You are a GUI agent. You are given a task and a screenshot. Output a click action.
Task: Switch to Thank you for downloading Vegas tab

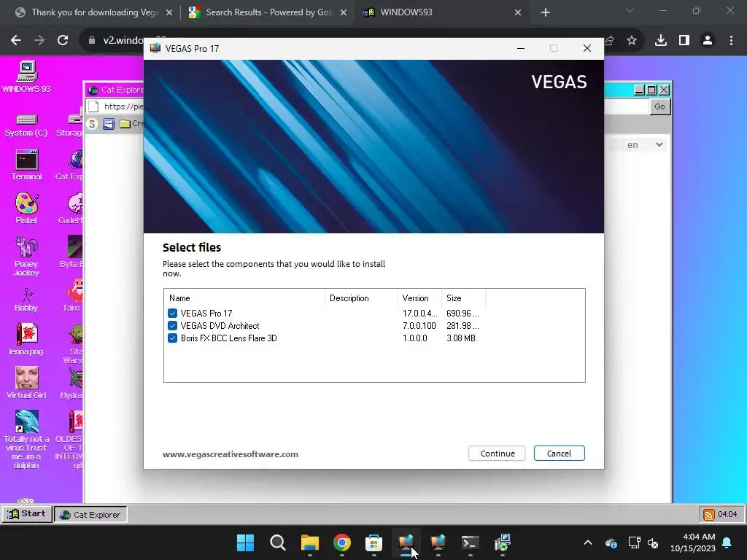(x=93, y=12)
